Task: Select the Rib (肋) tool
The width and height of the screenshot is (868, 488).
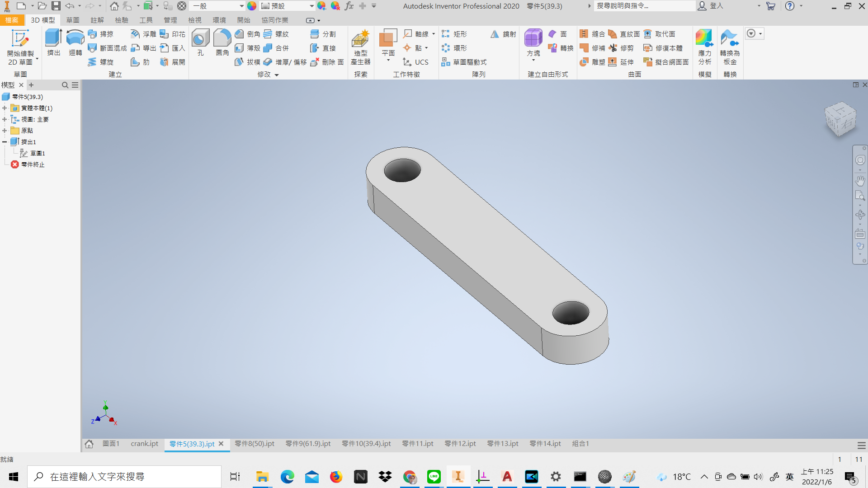Action: click(140, 62)
